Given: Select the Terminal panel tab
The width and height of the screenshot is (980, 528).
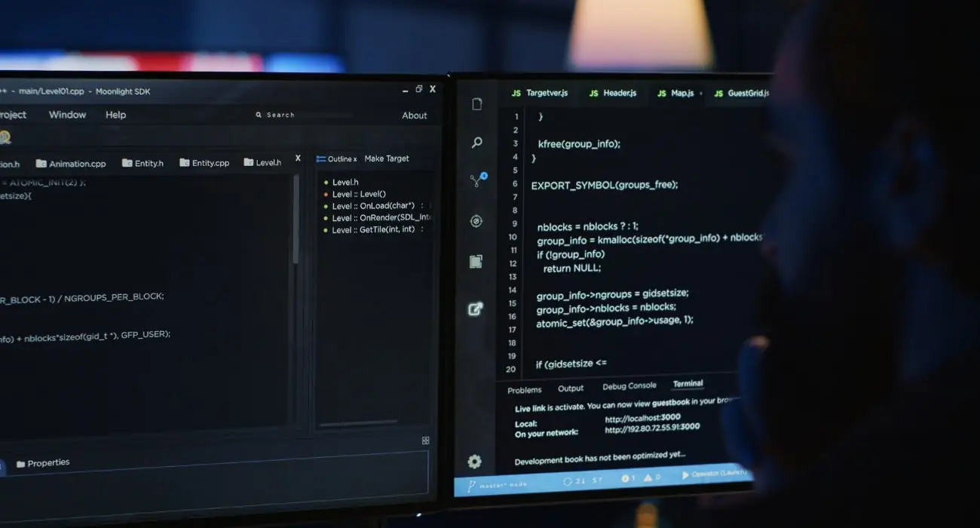Looking at the screenshot, I should pos(688,384).
